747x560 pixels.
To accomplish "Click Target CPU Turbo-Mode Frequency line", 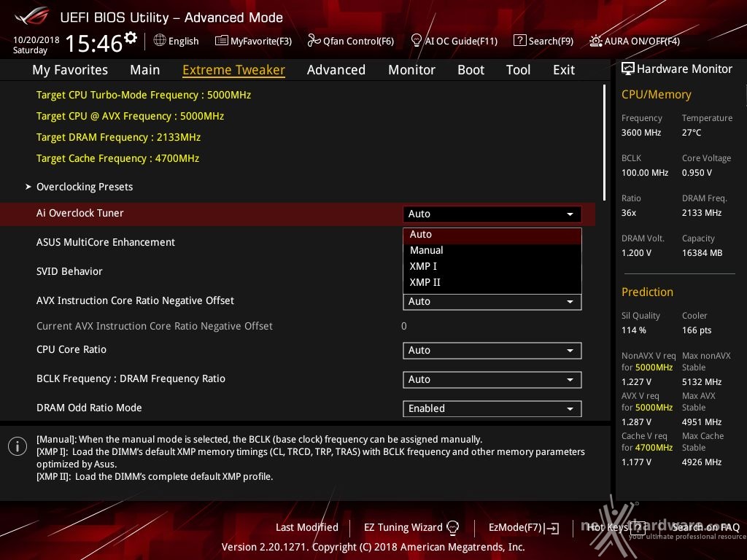I will [x=144, y=96].
